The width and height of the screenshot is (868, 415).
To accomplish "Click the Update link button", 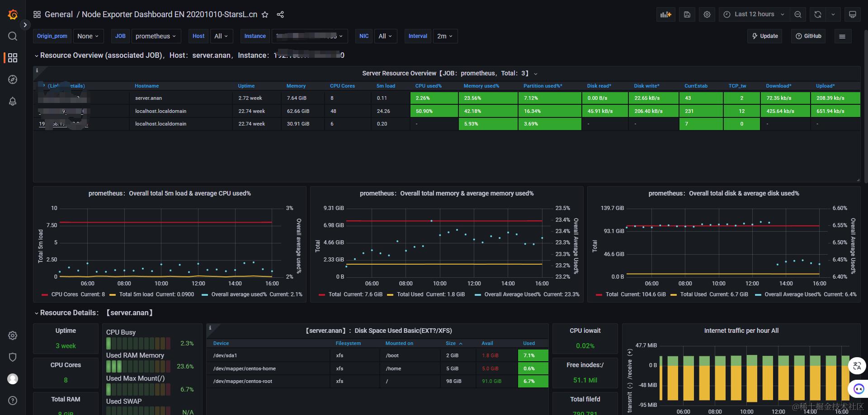I will 765,36.
